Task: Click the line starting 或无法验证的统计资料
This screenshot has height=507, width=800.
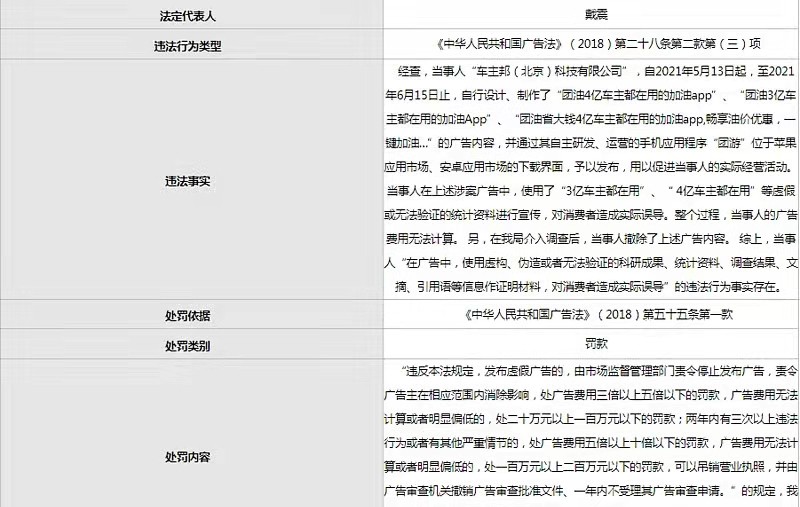Action: tap(590, 215)
